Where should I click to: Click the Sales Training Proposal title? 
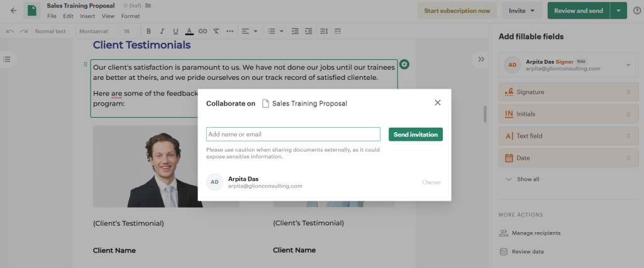(80, 6)
